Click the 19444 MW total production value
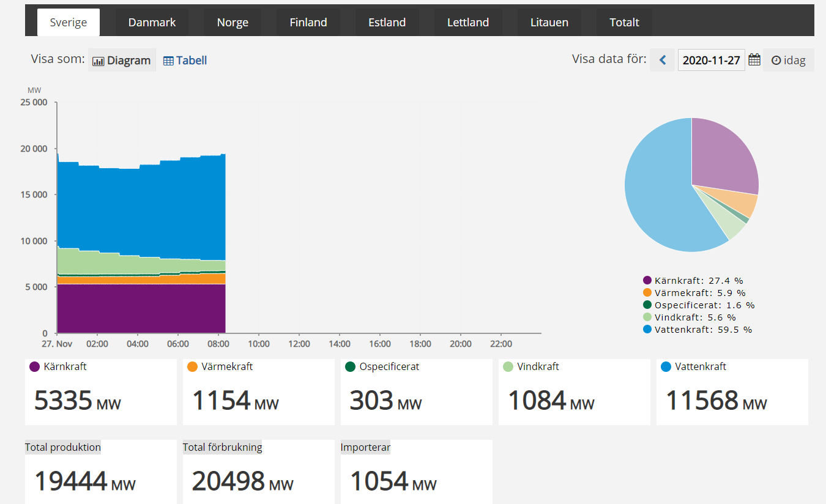Screen dimensions: 826x504 [x=85, y=481]
